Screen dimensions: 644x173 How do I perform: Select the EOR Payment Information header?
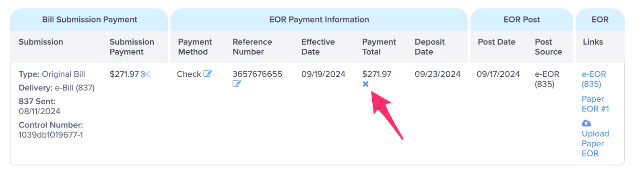point(319,19)
